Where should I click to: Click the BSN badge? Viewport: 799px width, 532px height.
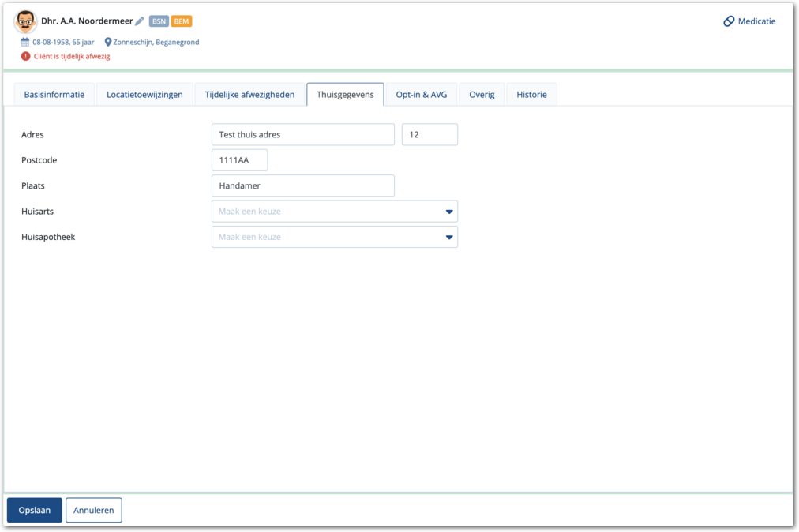(x=159, y=21)
